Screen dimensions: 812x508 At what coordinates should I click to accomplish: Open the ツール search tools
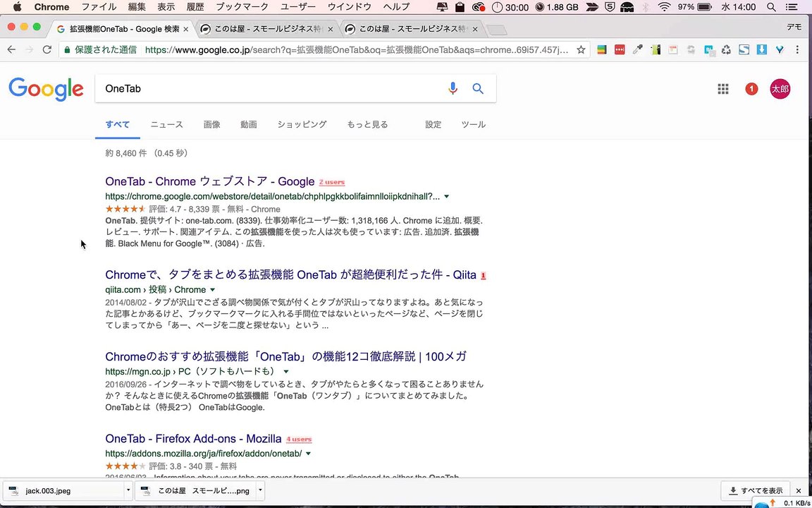point(474,124)
